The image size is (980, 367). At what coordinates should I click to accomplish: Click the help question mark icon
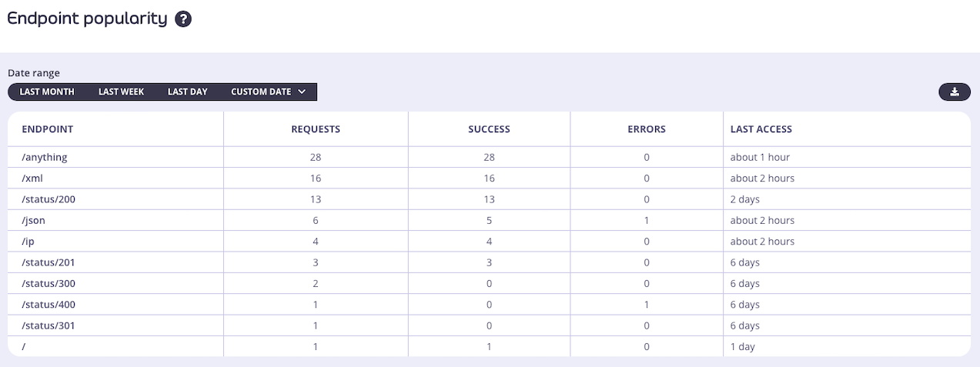click(183, 19)
